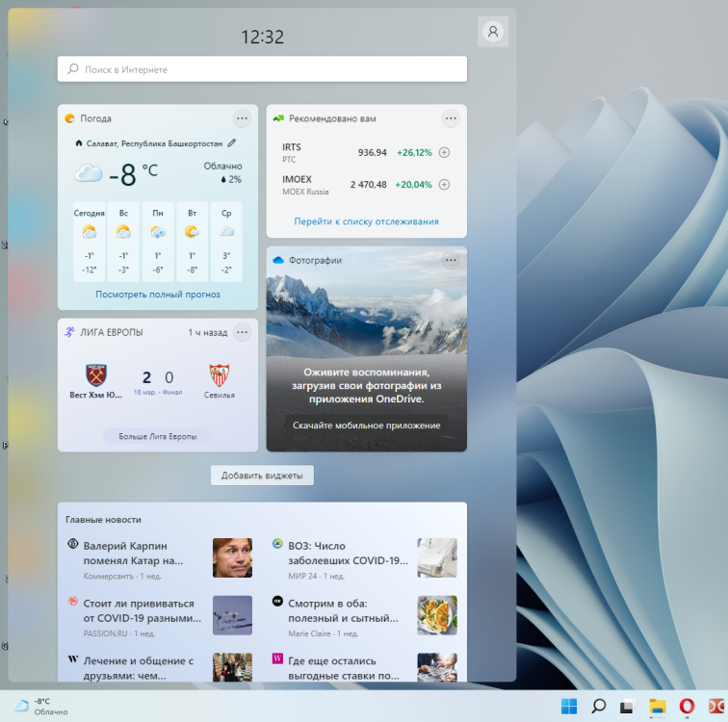This screenshot has height=722, width=728.
Task: Open full weather forecast link
Action: [x=158, y=295]
